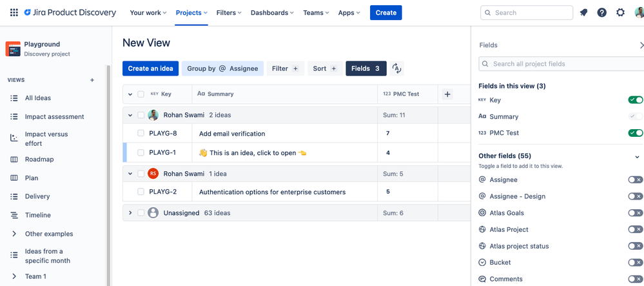
Task: Collapse all groups with header chevron
Action: point(130,94)
